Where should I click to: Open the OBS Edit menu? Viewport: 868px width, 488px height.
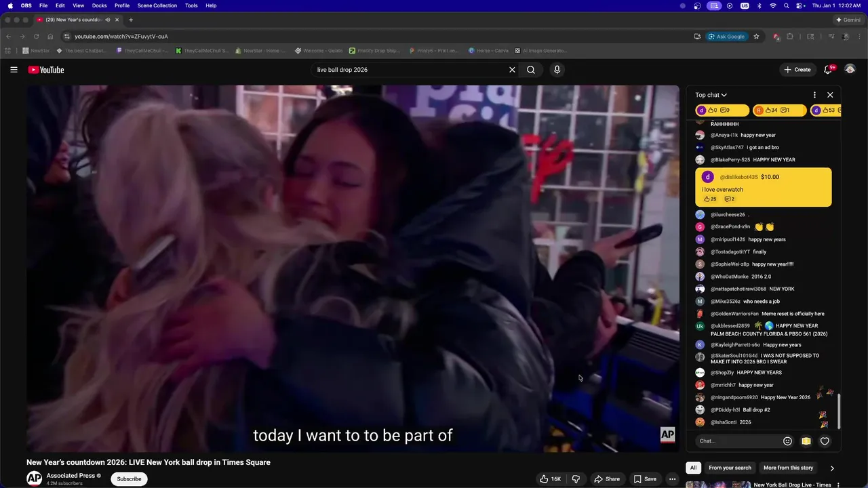click(x=60, y=5)
